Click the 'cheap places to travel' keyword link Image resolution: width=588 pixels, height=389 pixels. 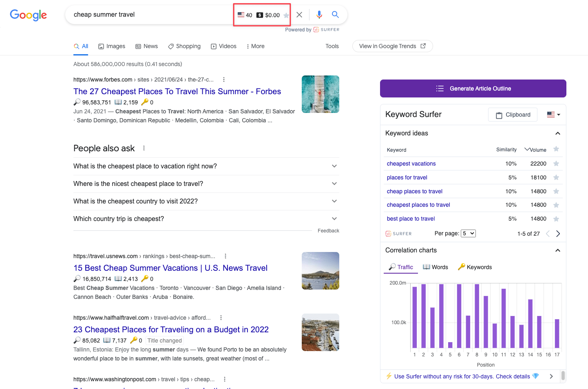415,191
